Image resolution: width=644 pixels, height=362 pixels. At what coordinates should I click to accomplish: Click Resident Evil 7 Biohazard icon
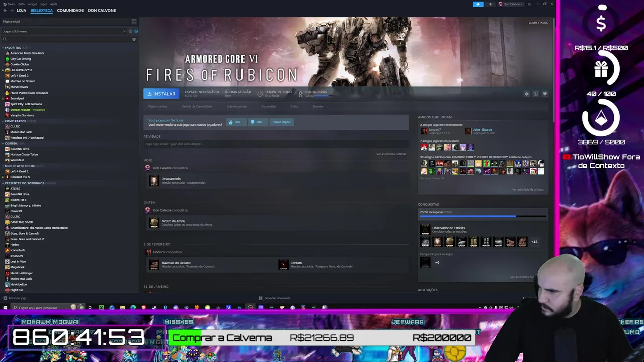click(x=7, y=138)
